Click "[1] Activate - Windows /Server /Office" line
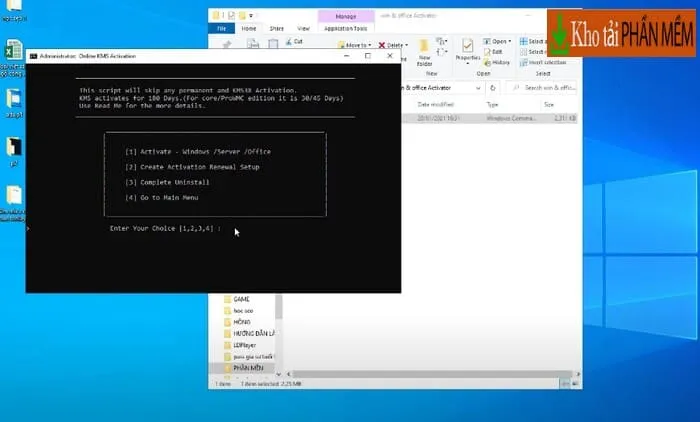The height and width of the screenshot is (422, 700). pos(198,152)
